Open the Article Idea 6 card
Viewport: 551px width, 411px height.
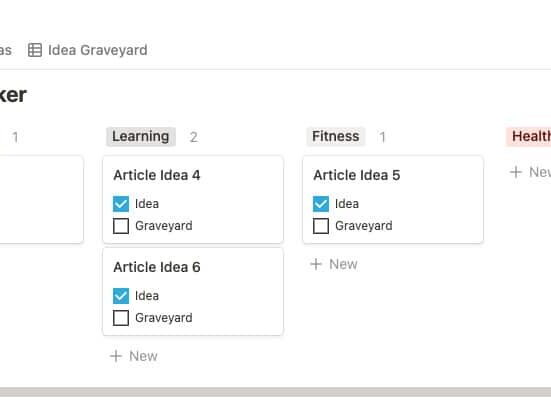click(x=193, y=292)
